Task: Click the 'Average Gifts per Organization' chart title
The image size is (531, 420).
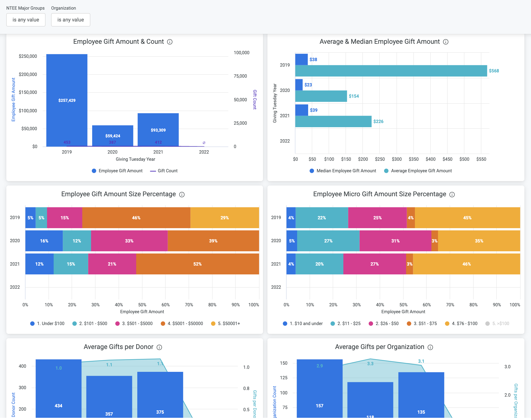Action: pos(380,347)
